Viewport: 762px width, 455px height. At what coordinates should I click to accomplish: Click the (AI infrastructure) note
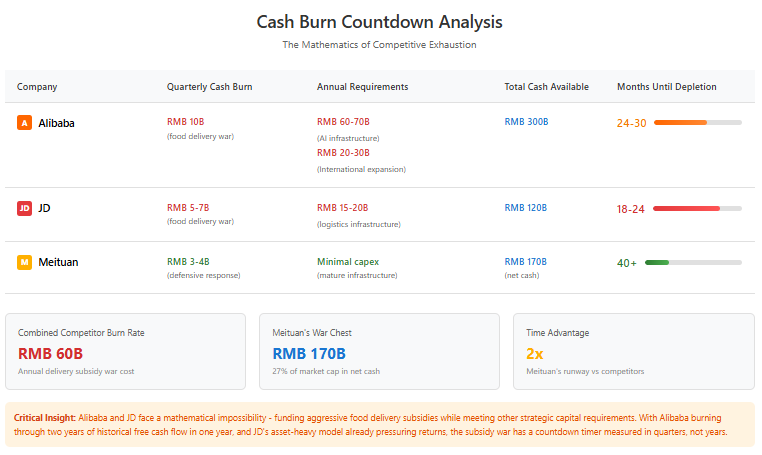[348, 138]
